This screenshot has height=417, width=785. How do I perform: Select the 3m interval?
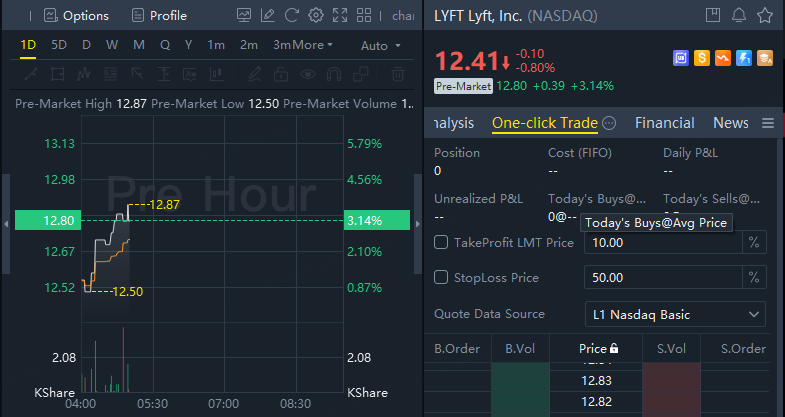(282, 45)
